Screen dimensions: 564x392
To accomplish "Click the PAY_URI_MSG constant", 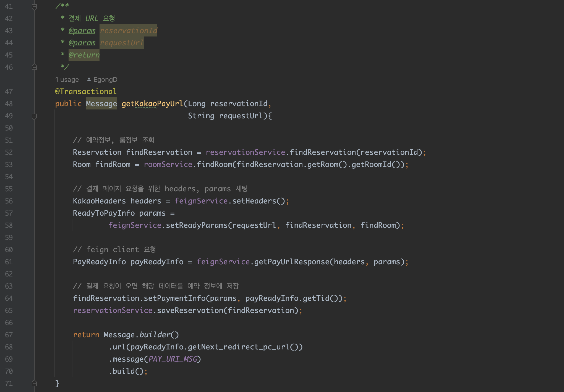I will coord(173,359).
